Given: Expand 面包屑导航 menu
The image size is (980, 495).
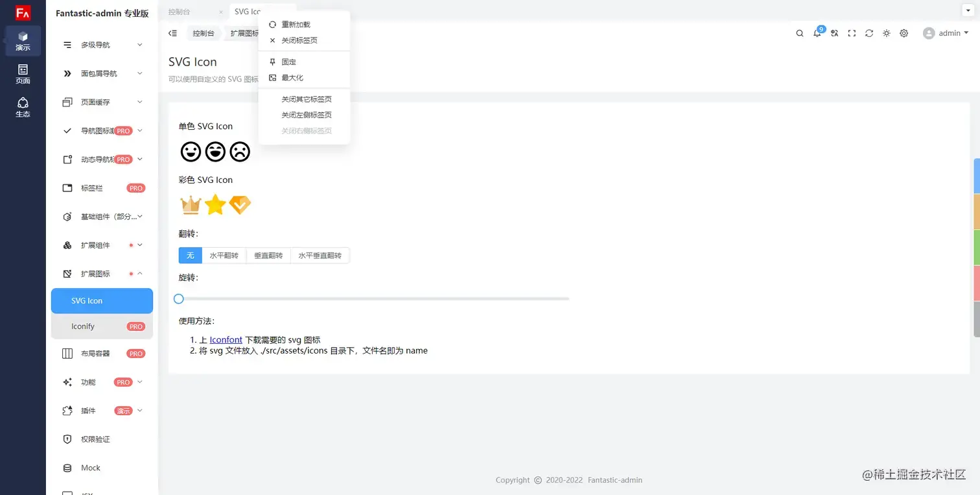Looking at the screenshot, I should coord(104,73).
